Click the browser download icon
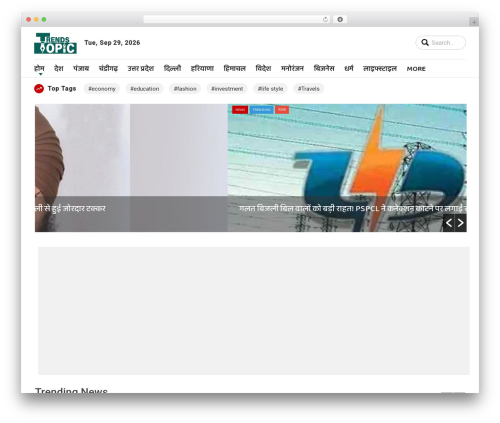Image resolution: width=500 pixels, height=423 pixels. point(340,20)
